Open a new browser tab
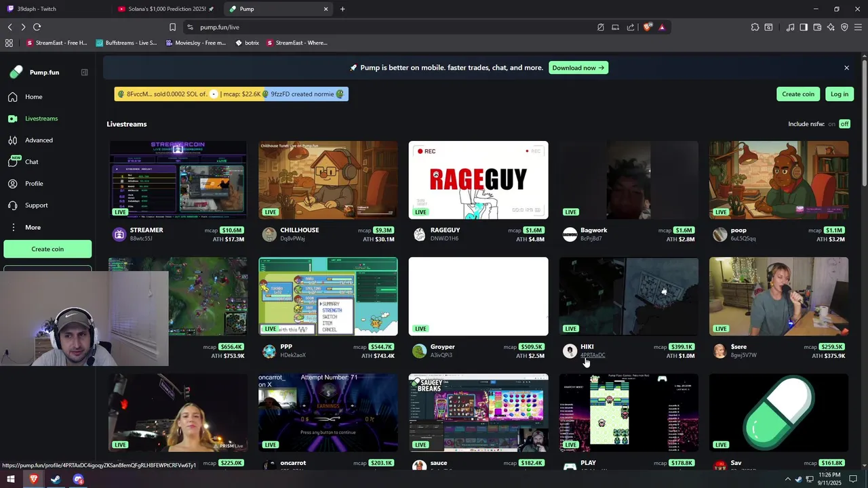The width and height of the screenshot is (868, 488). coord(342,9)
